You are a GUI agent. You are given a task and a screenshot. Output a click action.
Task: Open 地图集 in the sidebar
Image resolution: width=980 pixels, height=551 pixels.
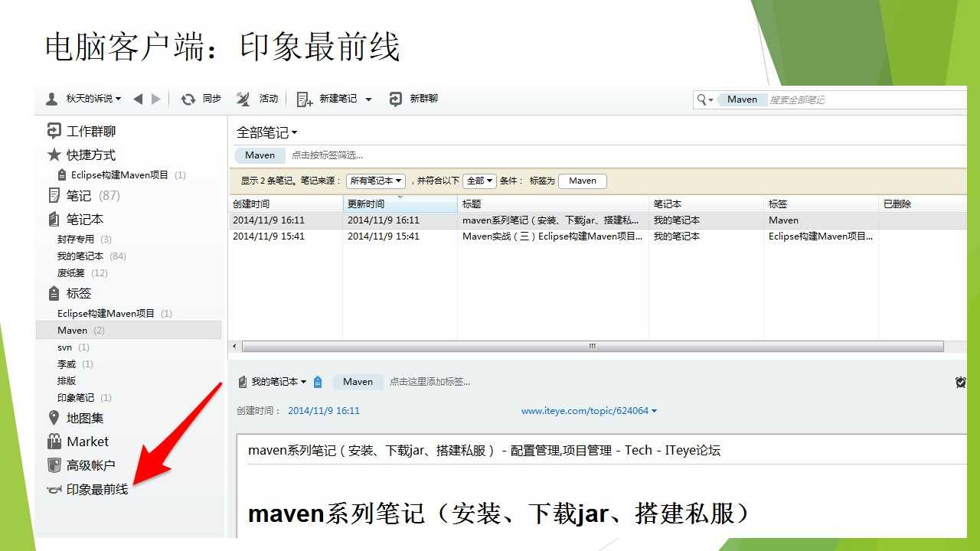(76, 418)
